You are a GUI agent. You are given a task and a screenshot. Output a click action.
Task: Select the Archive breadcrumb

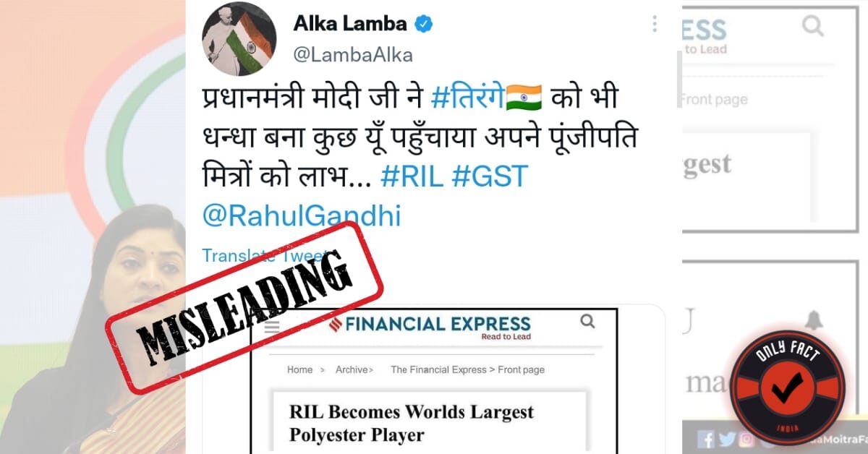click(x=353, y=369)
